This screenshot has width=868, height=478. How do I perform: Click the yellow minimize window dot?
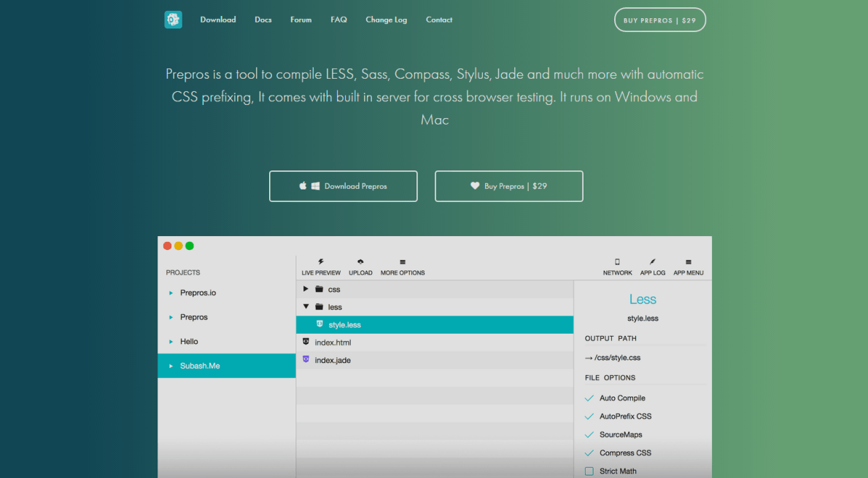(x=178, y=246)
